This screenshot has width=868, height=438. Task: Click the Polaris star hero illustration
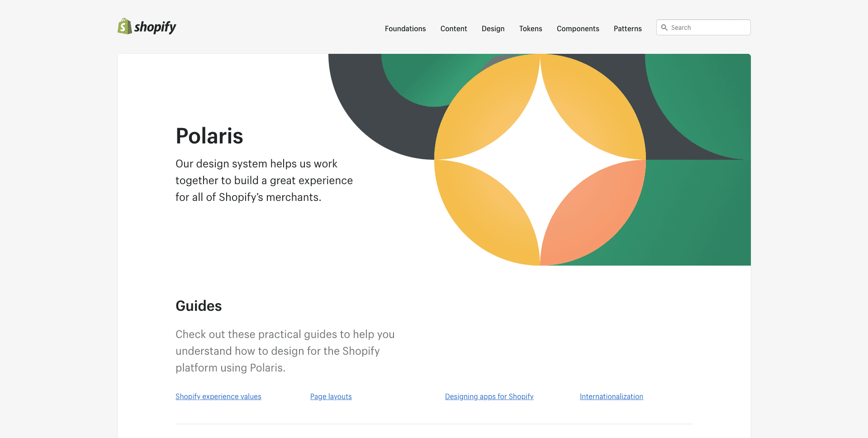click(540, 160)
